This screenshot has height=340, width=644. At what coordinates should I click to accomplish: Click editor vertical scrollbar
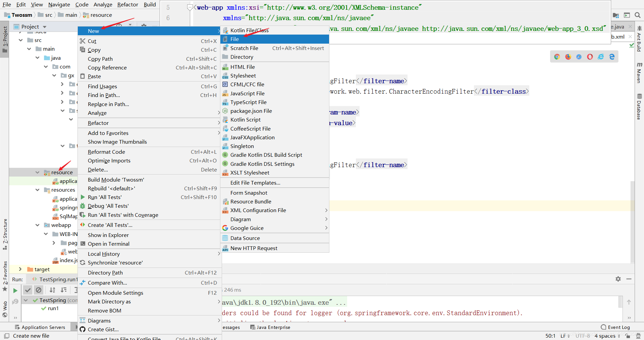pos(632,222)
